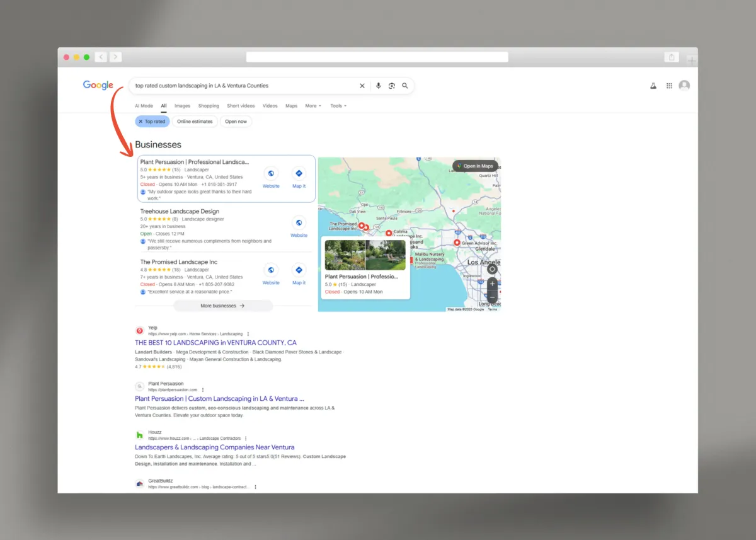The image size is (756, 540).
Task: Zoom out on the map
Action: tap(493, 296)
